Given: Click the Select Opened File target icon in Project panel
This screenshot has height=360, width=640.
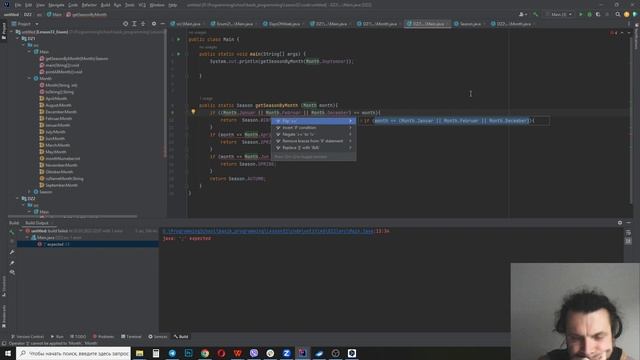Looking at the screenshot, I should 125,24.
